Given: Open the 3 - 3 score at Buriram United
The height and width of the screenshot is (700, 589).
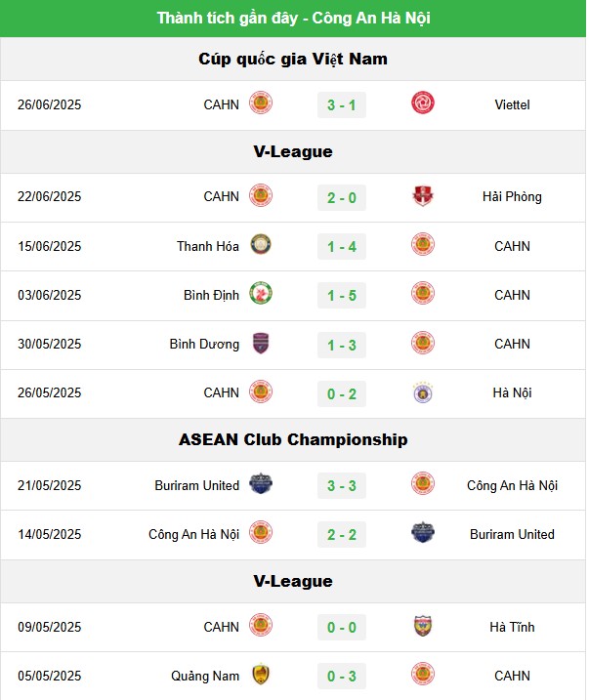Looking at the screenshot, I should pos(342,486).
